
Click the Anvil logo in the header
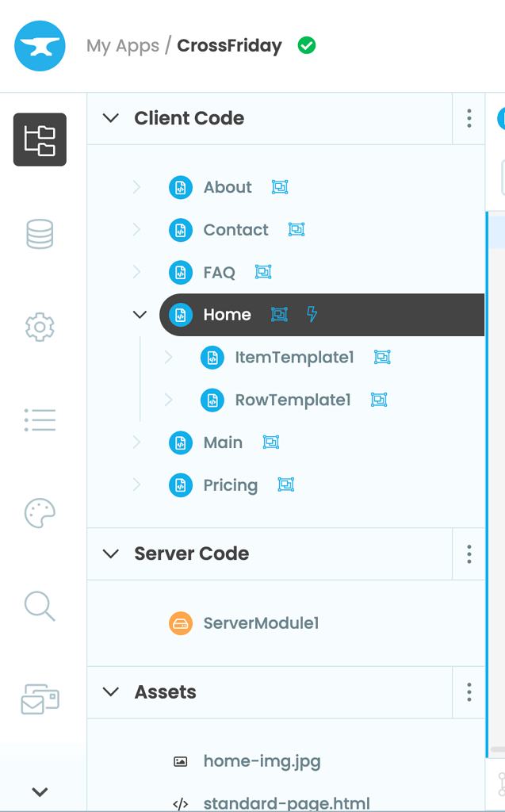[40, 46]
